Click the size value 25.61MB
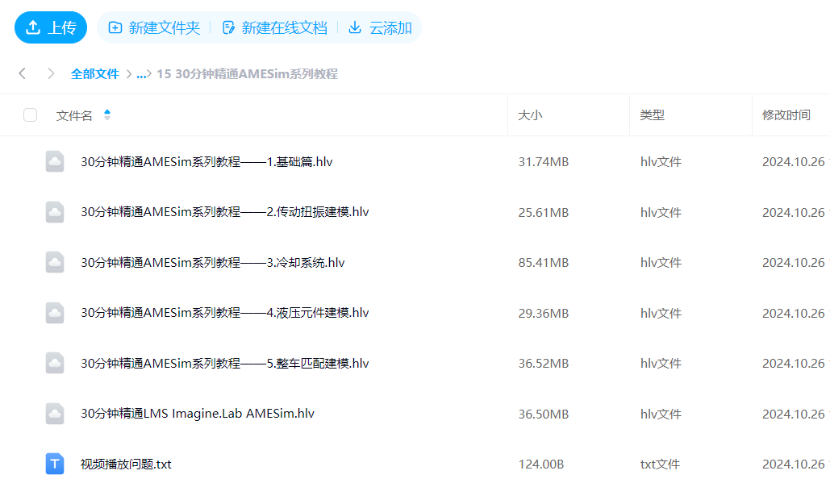The width and height of the screenshot is (830, 504). pyautogui.click(x=543, y=212)
